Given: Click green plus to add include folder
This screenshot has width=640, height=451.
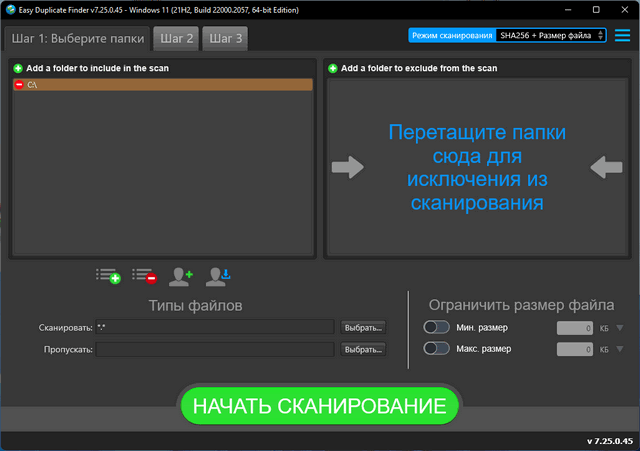Looking at the screenshot, I should (18, 68).
